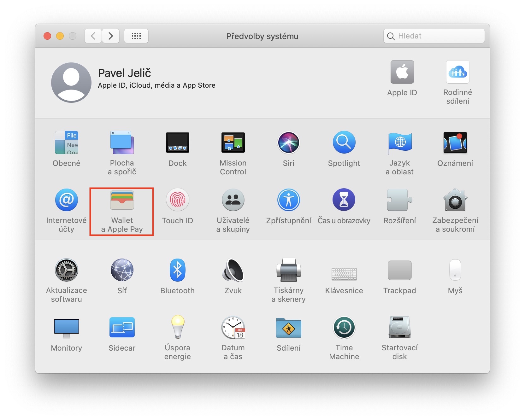The width and height of the screenshot is (525, 420).
Task: Click the Pavel Jelič account name
Action: tap(124, 73)
